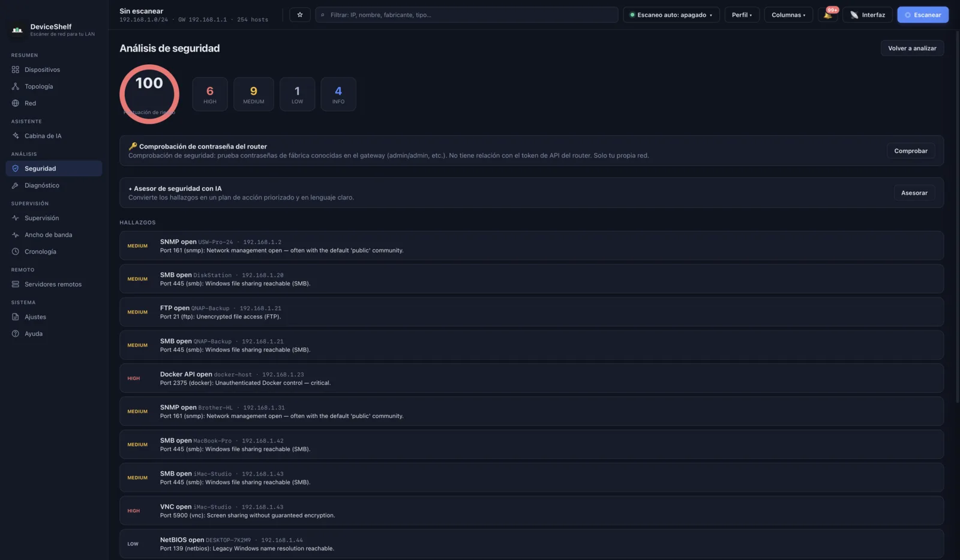
Task: Click the Cronología clock icon
Action: 16,252
